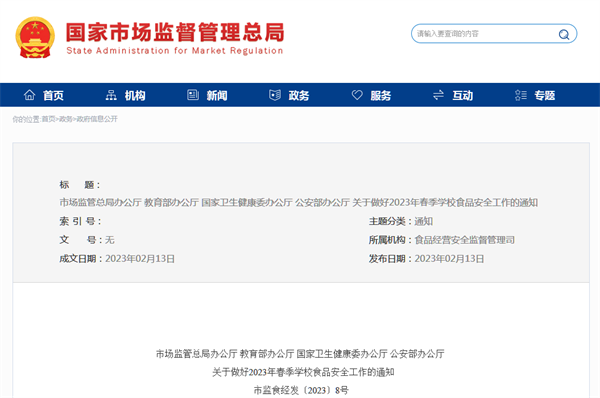This screenshot has height=398, width=600.
Task: Click the document number 市监食经发〔2023〕8号
Action: 301,390
